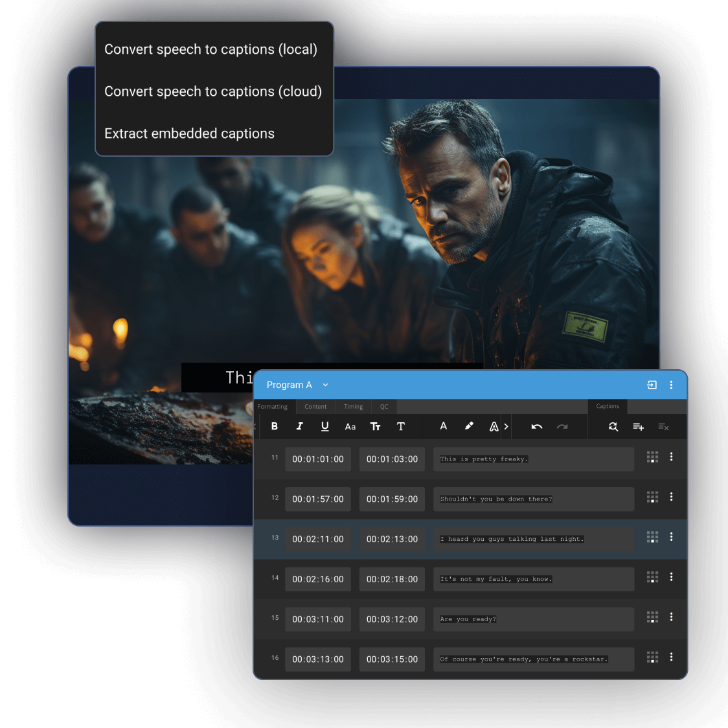Choose Convert speech to captions (cloud)
This screenshot has height=728, width=728.
click(213, 91)
